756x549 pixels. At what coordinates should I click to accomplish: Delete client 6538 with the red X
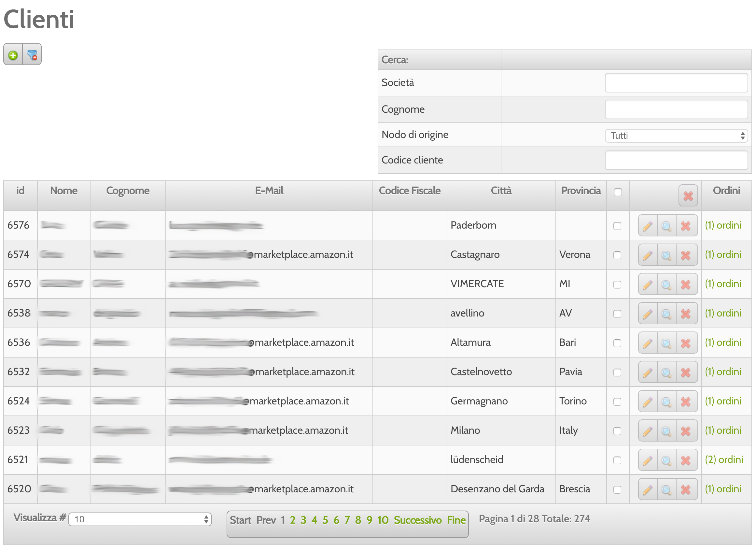pyautogui.click(x=686, y=313)
